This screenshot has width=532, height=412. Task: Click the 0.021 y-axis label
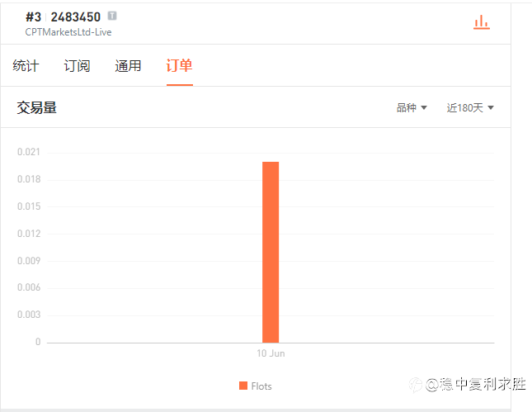[x=29, y=152]
